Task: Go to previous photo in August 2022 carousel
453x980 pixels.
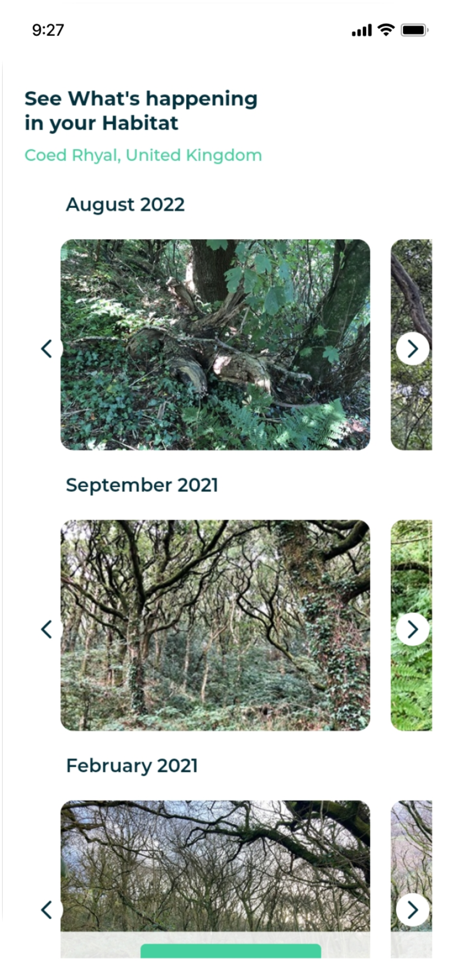Action: [x=46, y=349]
